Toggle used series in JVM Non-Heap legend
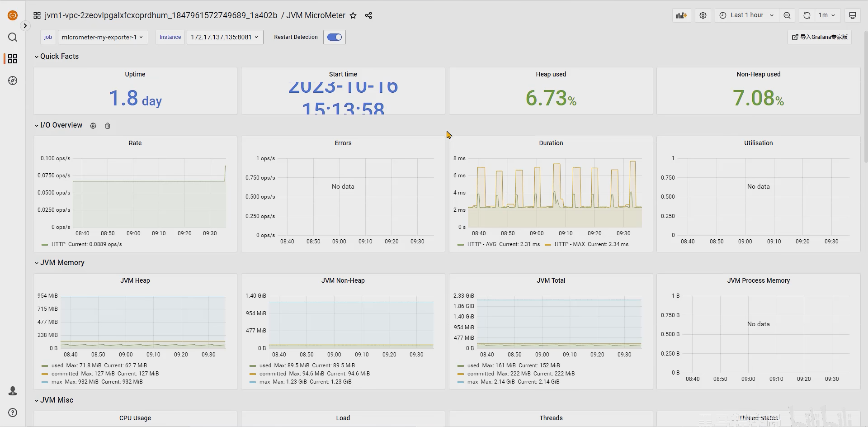 coord(265,365)
